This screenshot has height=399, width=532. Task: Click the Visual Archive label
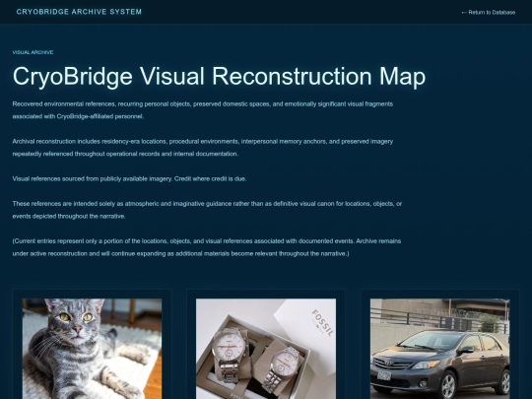pyautogui.click(x=33, y=52)
